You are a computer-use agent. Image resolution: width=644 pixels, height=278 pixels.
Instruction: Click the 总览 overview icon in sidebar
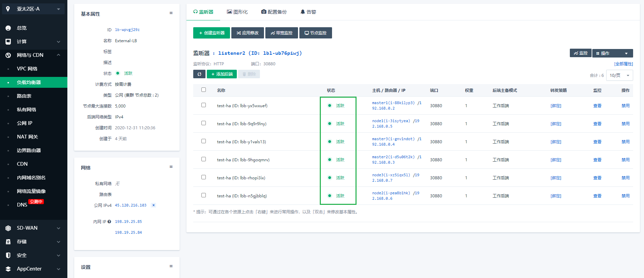coord(8,28)
